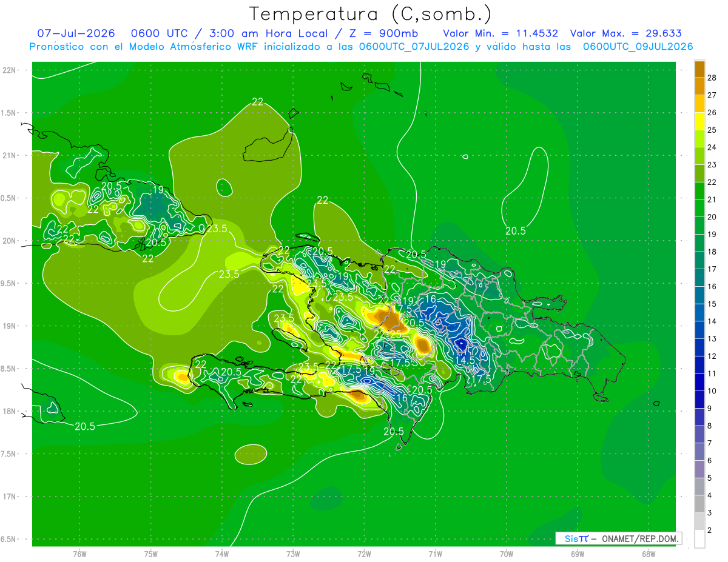Click the "76W" longitude axis label
This screenshot has width=728, height=562.
(x=79, y=554)
